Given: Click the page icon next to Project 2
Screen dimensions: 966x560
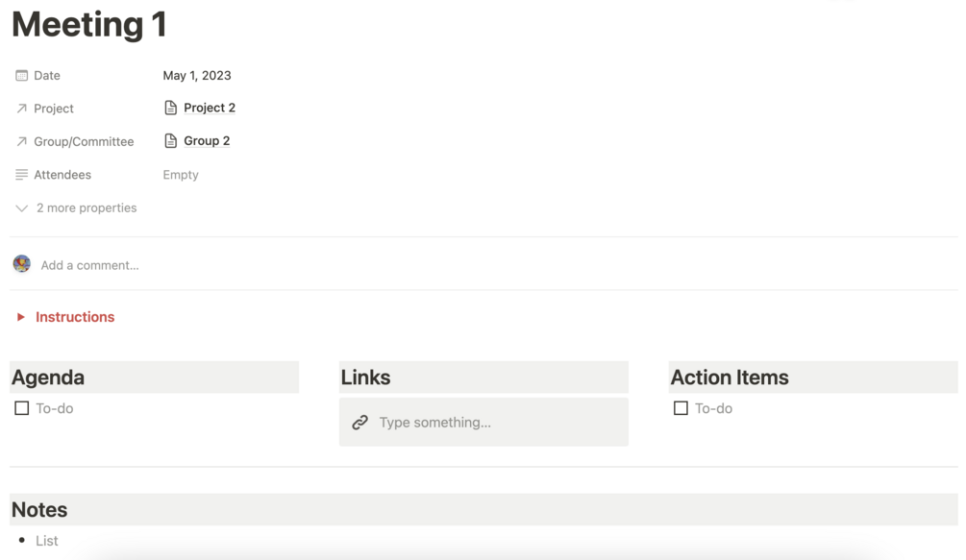Looking at the screenshot, I should tap(170, 108).
